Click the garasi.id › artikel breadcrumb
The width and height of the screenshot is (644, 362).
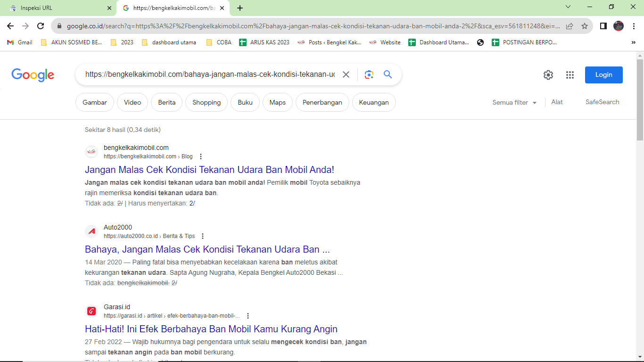click(172, 316)
